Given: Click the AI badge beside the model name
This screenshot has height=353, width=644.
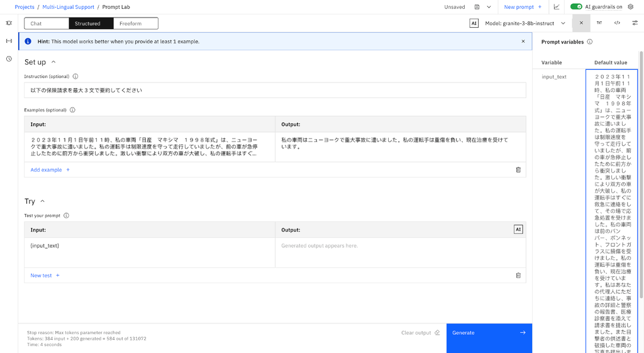Looking at the screenshot, I should point(474,23).
